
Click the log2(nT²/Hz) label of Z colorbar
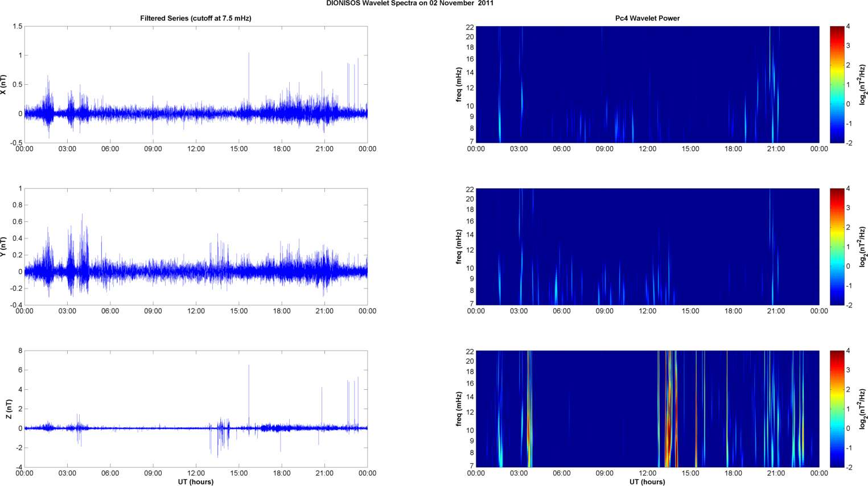(863, 409)
